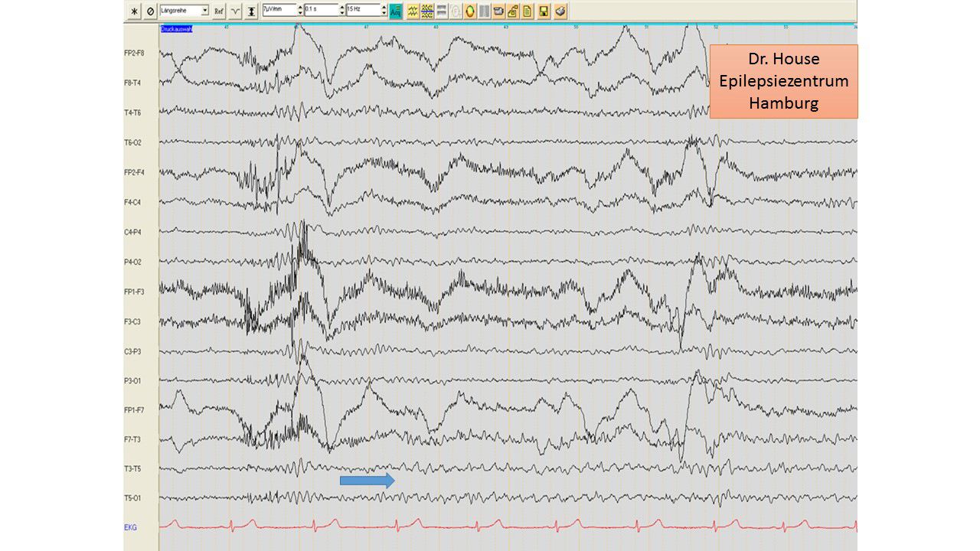Toggle the notch filter icon
Image resolution: width=980 pixels, height=551 pixels.
(x=236, y=11)
